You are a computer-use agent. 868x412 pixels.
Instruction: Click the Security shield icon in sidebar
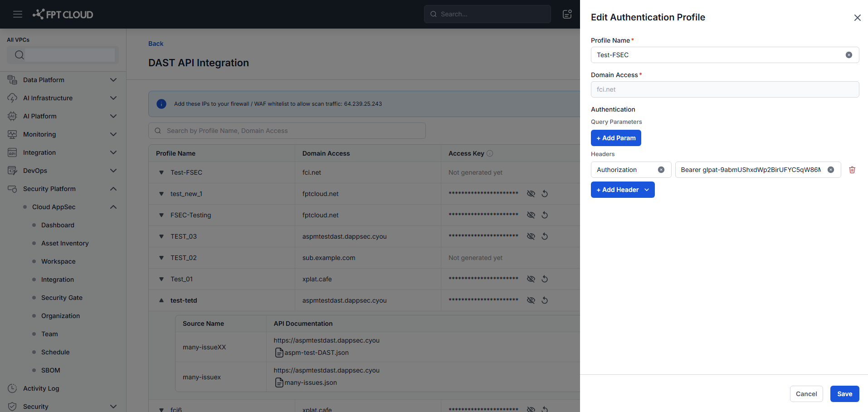12,407
